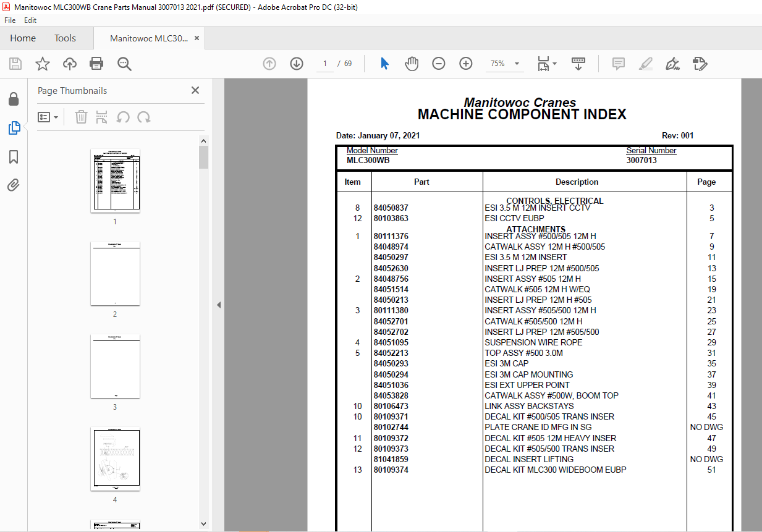
Task: Click serial number 3007013
Action: (641, 160)
